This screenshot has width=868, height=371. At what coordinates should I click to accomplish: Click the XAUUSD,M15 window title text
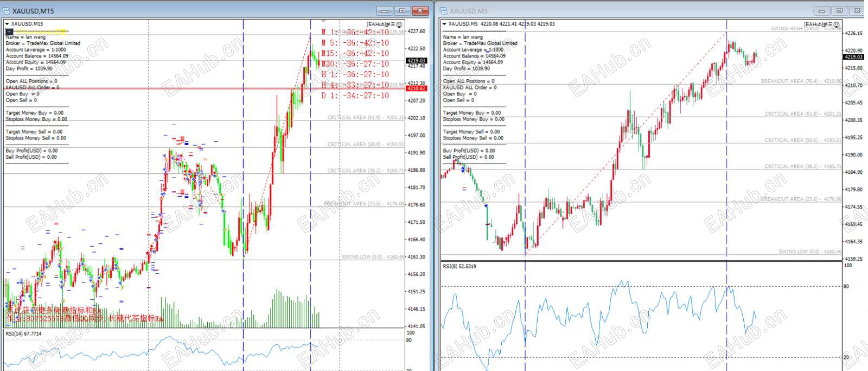pos(33,11)
